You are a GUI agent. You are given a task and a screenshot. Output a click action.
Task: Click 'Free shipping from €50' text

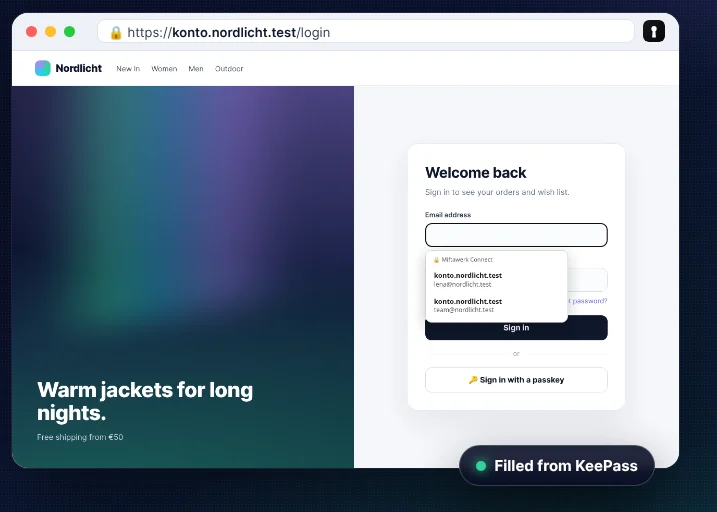(x=80, y=437)
